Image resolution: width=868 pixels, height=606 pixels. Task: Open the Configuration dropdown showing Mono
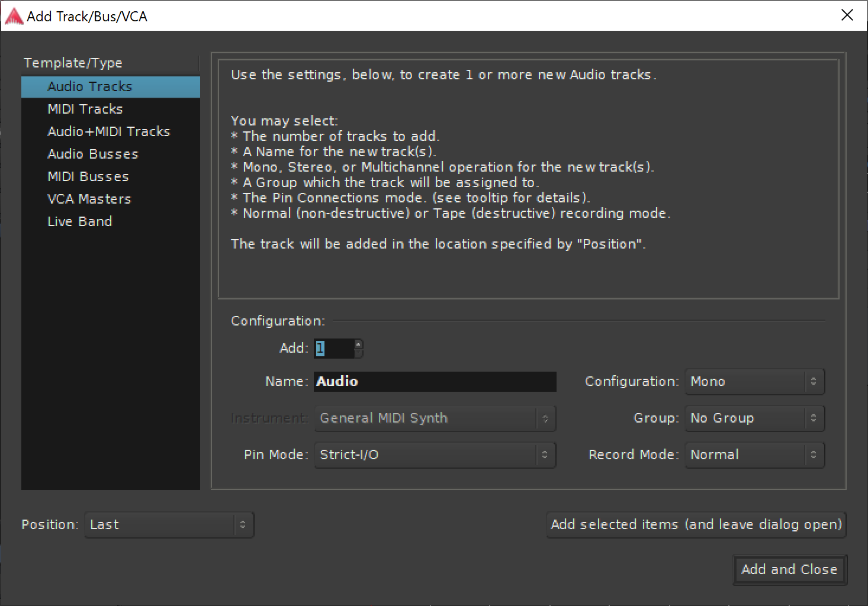pos(754,382)
